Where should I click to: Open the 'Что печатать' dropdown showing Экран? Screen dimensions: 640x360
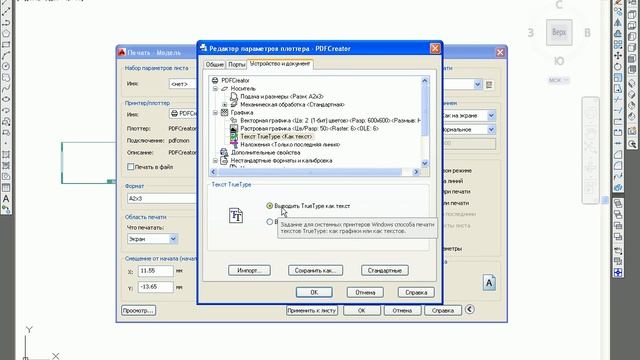[173, 239]
